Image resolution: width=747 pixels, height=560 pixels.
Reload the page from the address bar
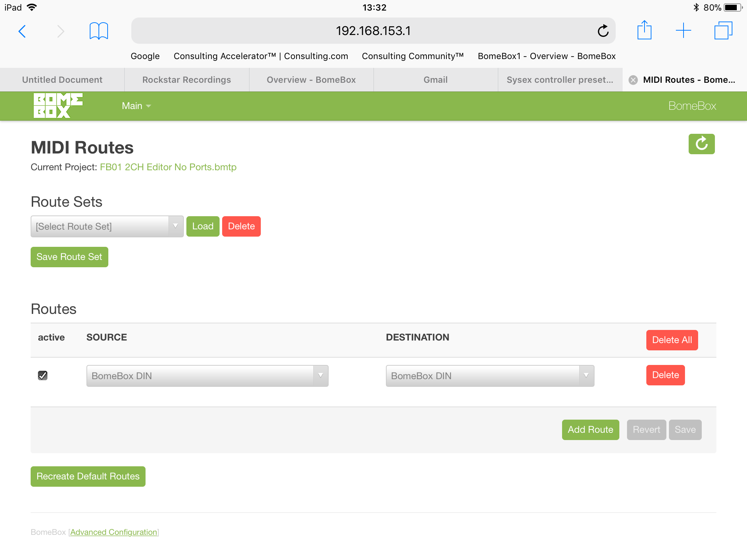click(x=603, y=31)
